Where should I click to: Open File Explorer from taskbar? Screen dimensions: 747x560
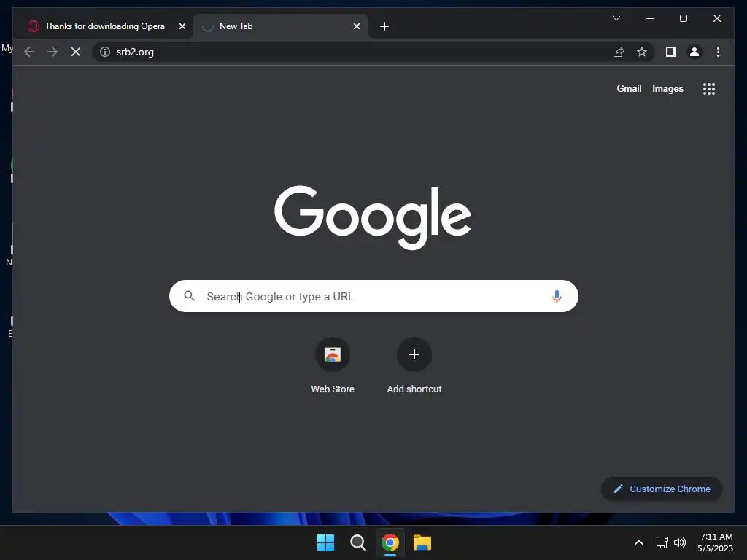click(422, 542)
